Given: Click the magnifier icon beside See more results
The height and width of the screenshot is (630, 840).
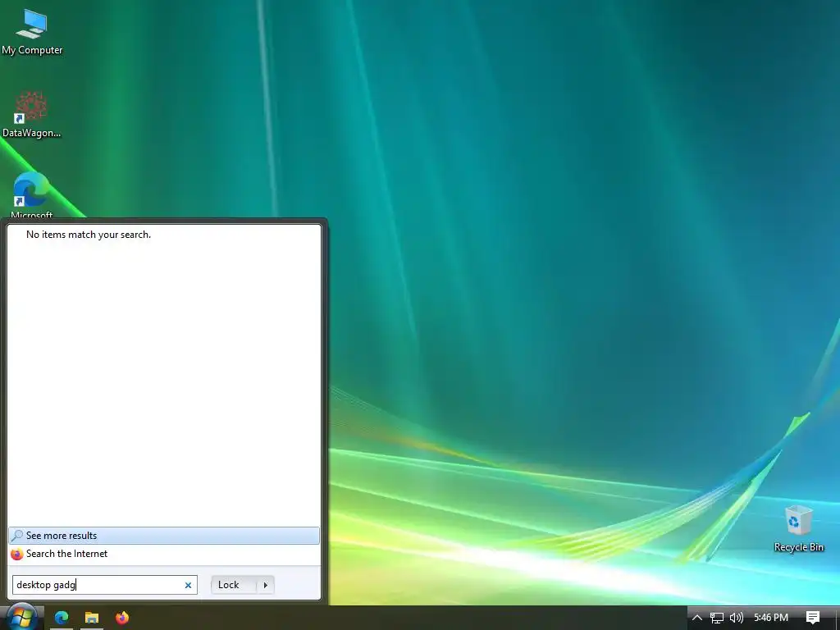Looking at the screenshot, I should tap(17, 536).
